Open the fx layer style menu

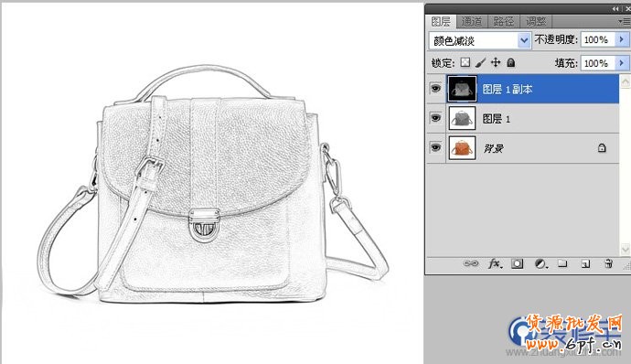[495, 263]
